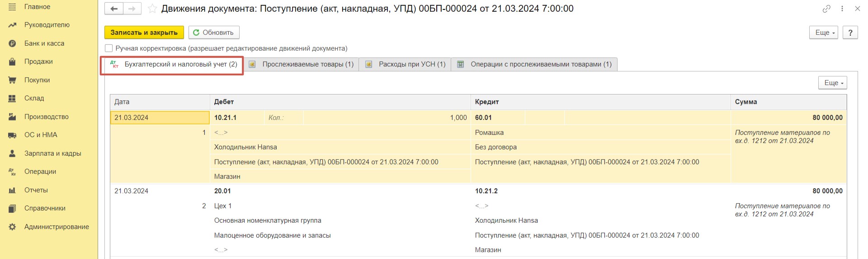Click the Записать и закрыть button
This screenshot has height=259, width=868.
144,33
